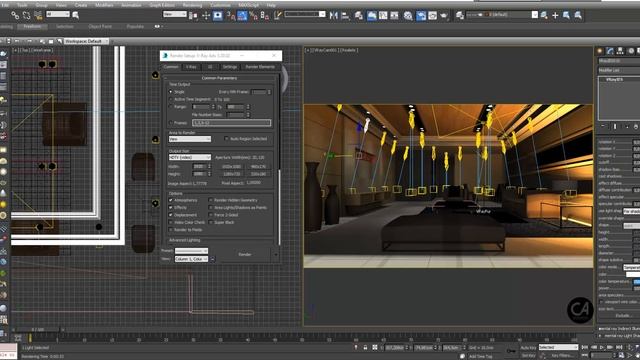Toggle the Spinner Snap icon

(264, 16)
